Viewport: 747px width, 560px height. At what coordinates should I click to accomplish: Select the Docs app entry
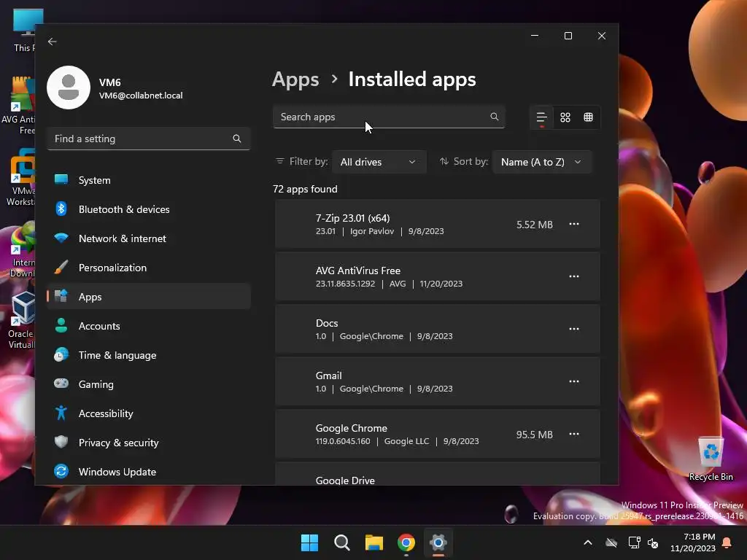(x=438, y=329)
